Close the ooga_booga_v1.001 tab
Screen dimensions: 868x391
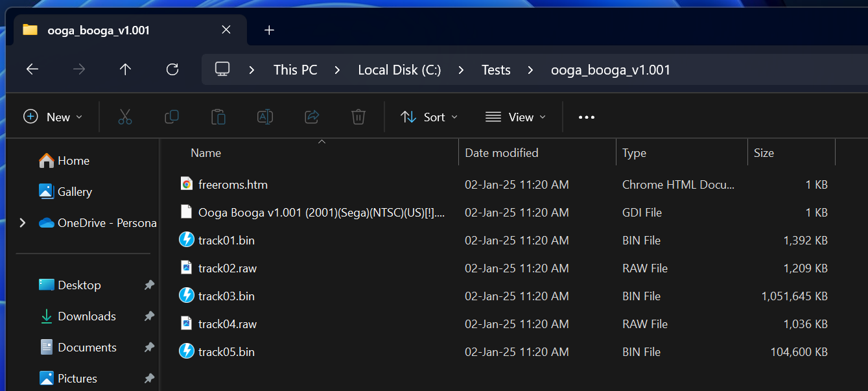[x=226, y=30]
